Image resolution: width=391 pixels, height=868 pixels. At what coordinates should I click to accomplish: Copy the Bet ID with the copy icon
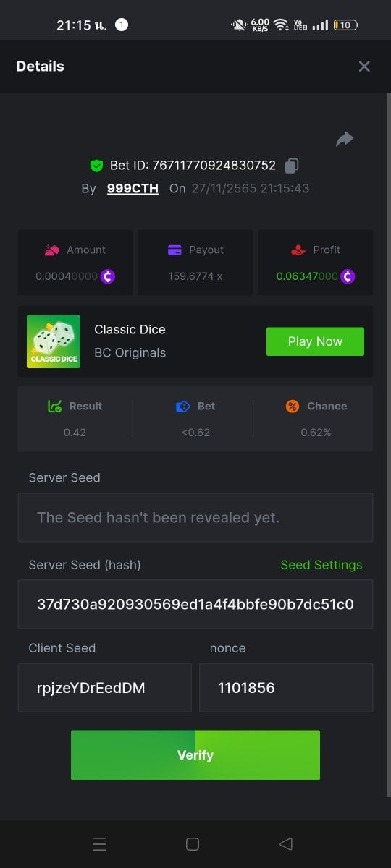coord(292,166)
